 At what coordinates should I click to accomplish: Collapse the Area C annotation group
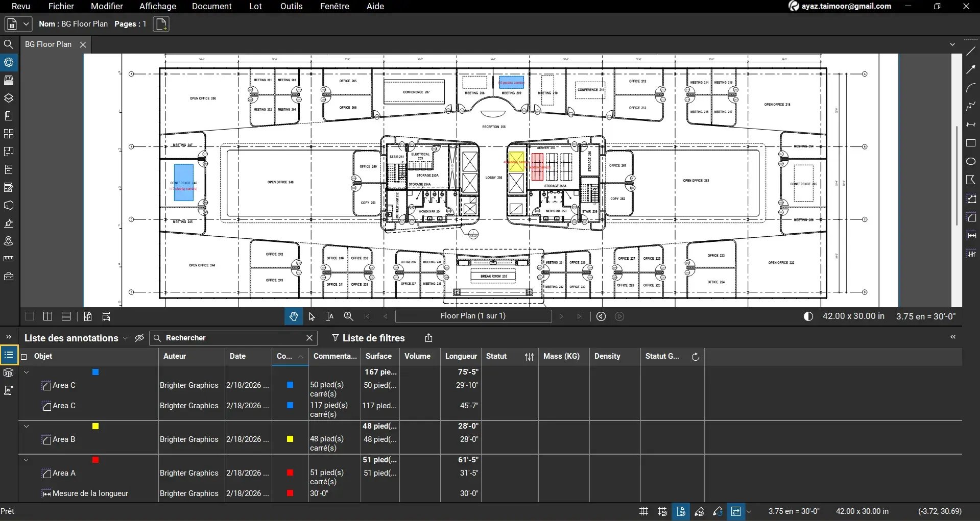click(26, 372)
